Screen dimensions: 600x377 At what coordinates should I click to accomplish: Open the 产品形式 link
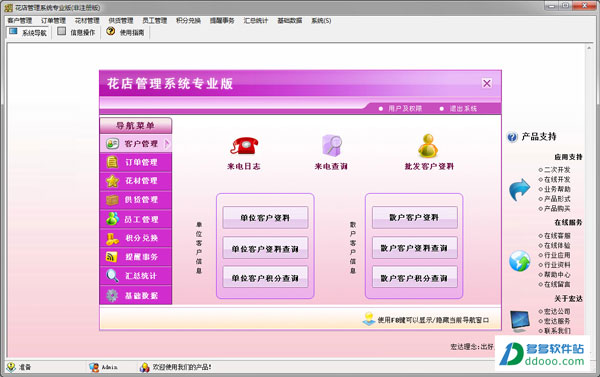[x=557, y=199]
